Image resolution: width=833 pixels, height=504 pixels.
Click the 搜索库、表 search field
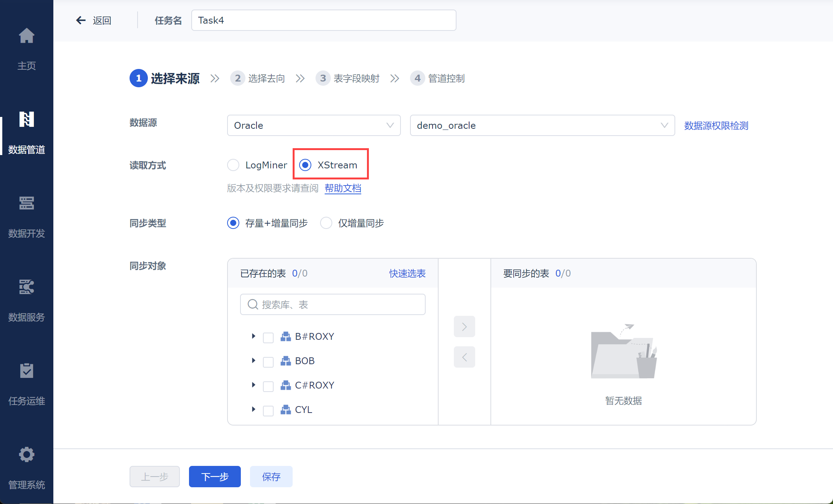333,304
